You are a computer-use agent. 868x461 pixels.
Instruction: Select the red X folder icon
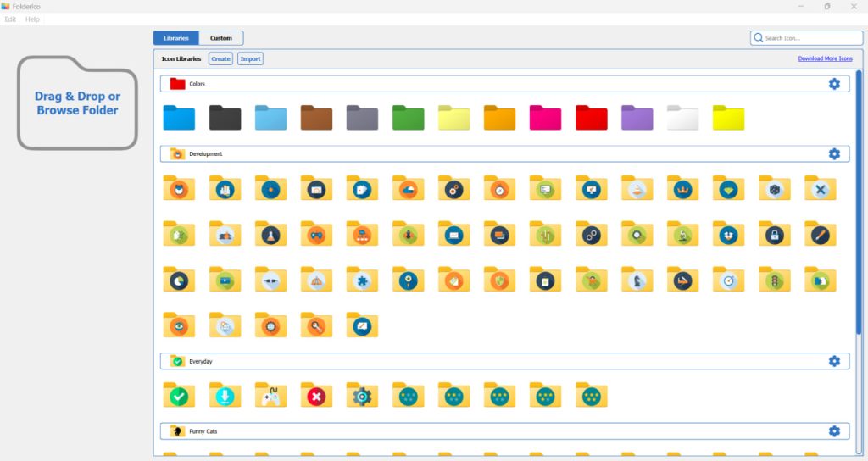(316, 395)
